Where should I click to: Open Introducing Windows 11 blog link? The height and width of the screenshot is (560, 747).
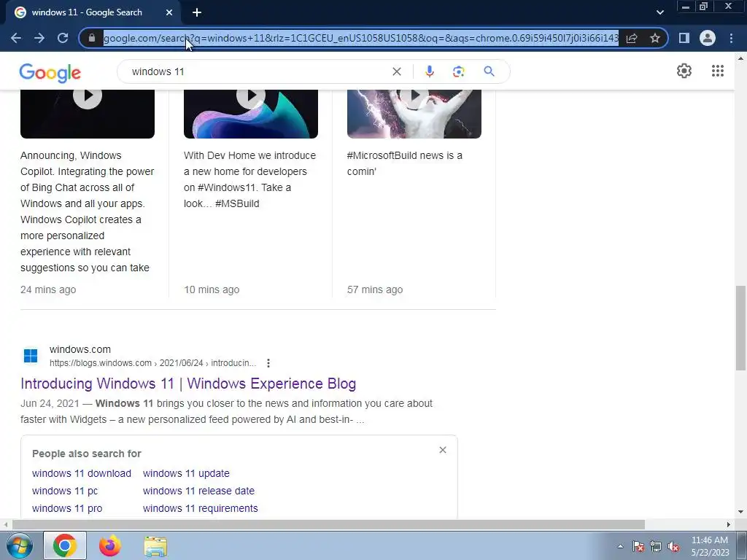pyautogui.click(x=188, y=384)
